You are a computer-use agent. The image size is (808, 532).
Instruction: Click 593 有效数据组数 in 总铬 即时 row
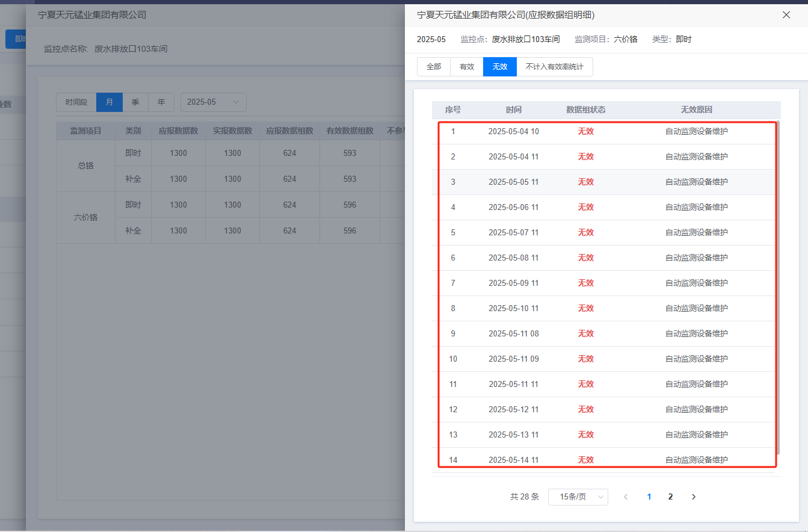[x=350, y=153]
